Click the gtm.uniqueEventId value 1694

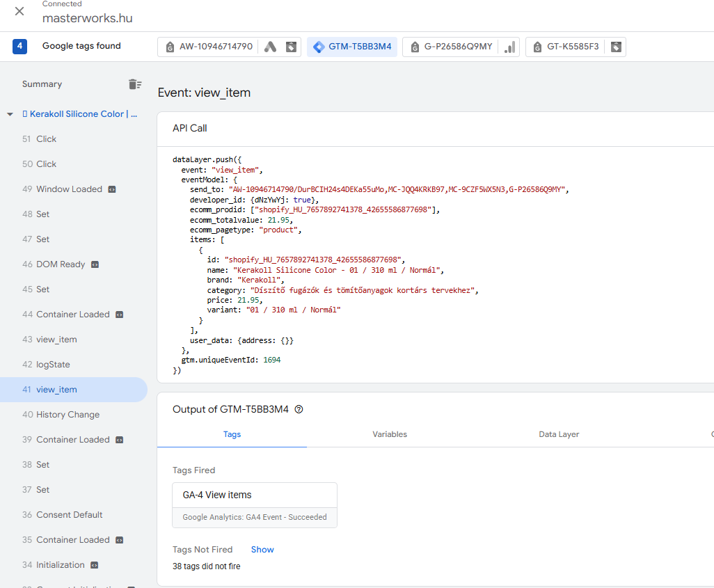(272, 360)
